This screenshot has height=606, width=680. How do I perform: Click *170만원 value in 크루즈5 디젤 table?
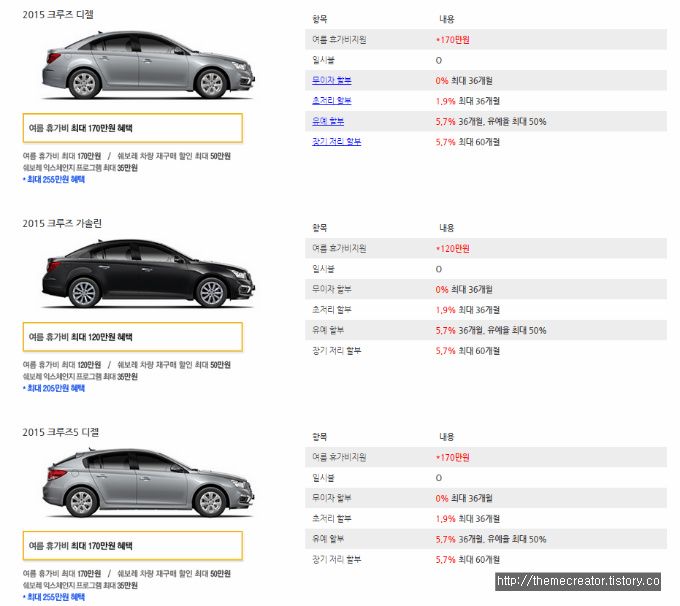[x=453, y=457]
